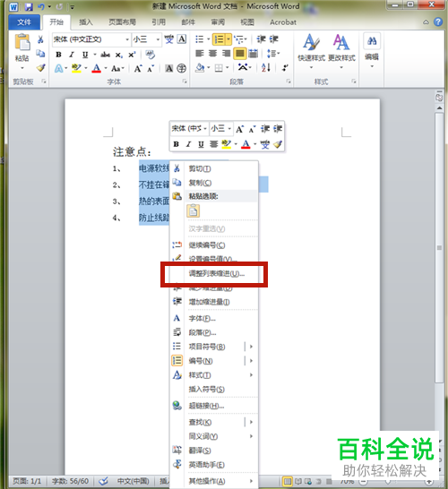Screen dimensions: 448x489
Task: Open the font name combo box 宋体 in ribbon
Action: pyautogui.click(x=90, y=39)
